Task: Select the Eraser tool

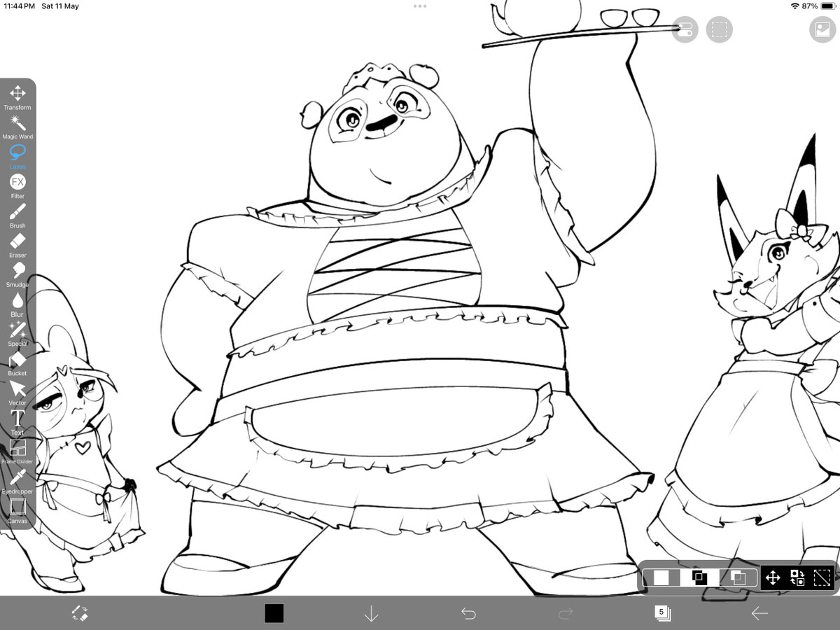Action: click(x=17, y=245)
